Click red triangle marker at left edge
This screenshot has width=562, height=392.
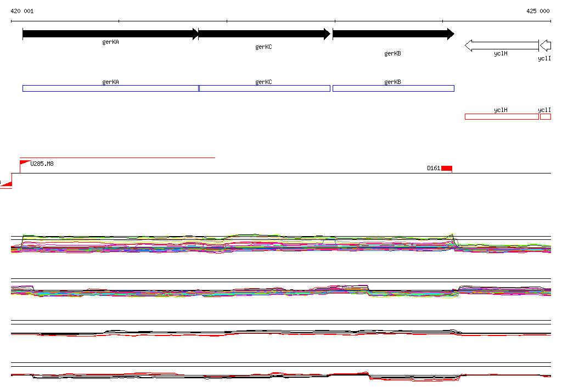(x=6, y=183)
